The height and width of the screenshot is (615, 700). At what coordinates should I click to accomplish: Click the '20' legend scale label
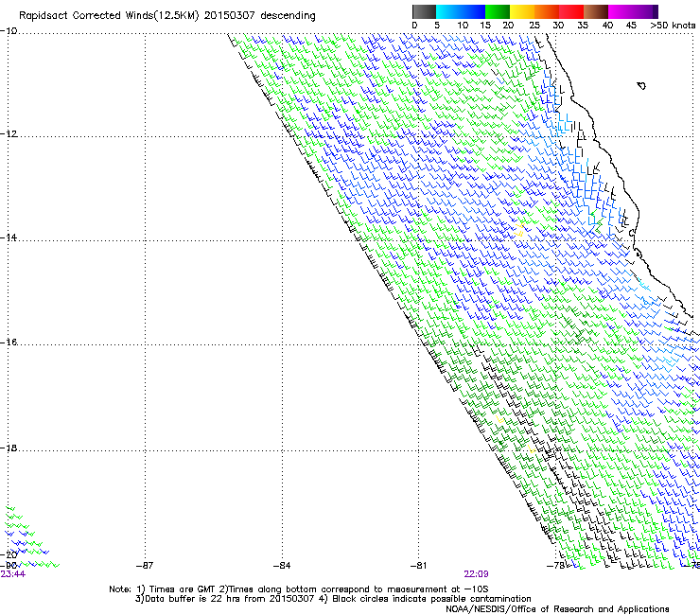coord(508,25)
